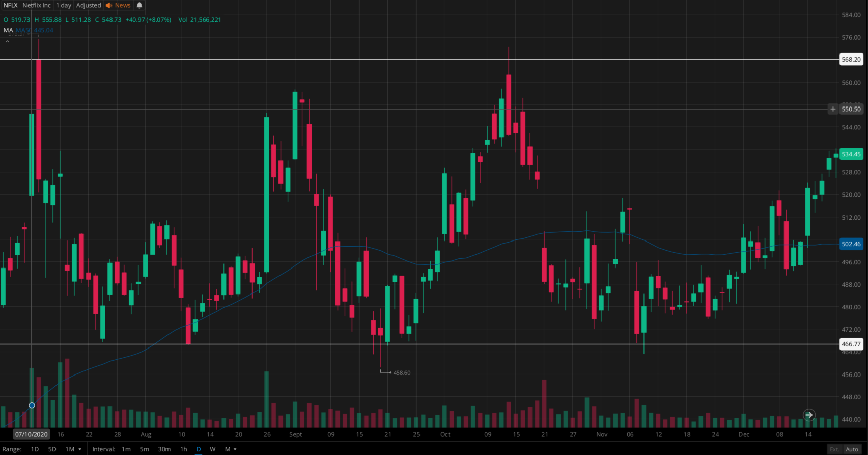Select the D daily interval
The width and height of the screenshot is (868, 455).
[x=199, y=449]
